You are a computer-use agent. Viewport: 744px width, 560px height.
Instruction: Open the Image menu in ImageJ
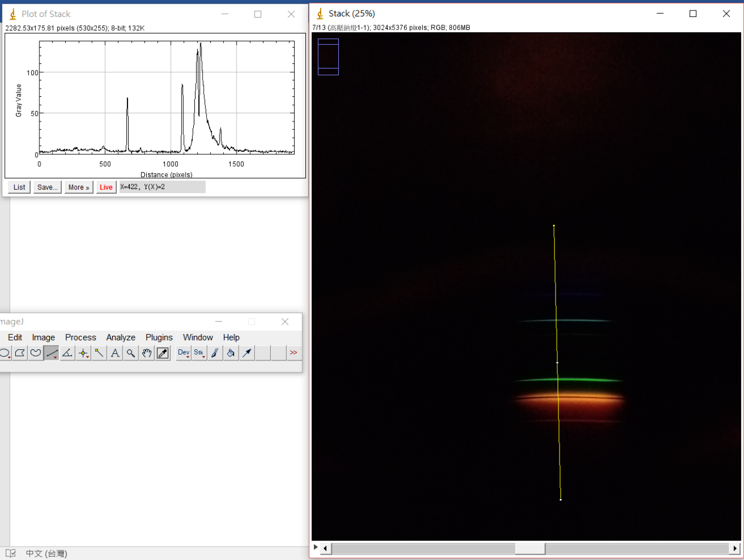pyautogui.click(x=43, y=338)
